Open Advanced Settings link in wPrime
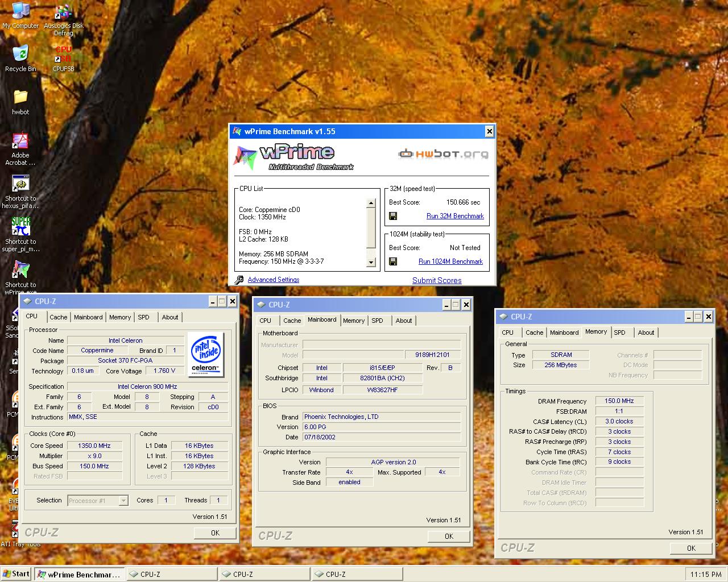This screenshot has width=728, height=582. 273,280
